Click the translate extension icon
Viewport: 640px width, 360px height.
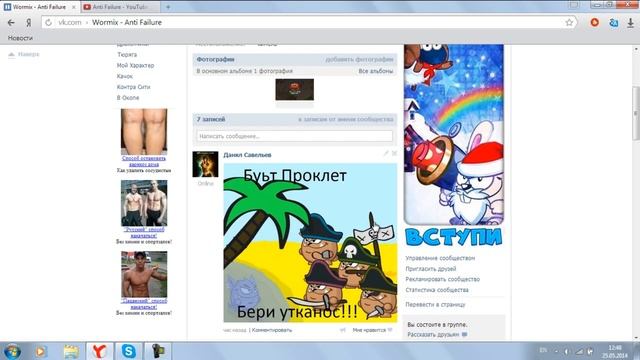coord(613,23)
